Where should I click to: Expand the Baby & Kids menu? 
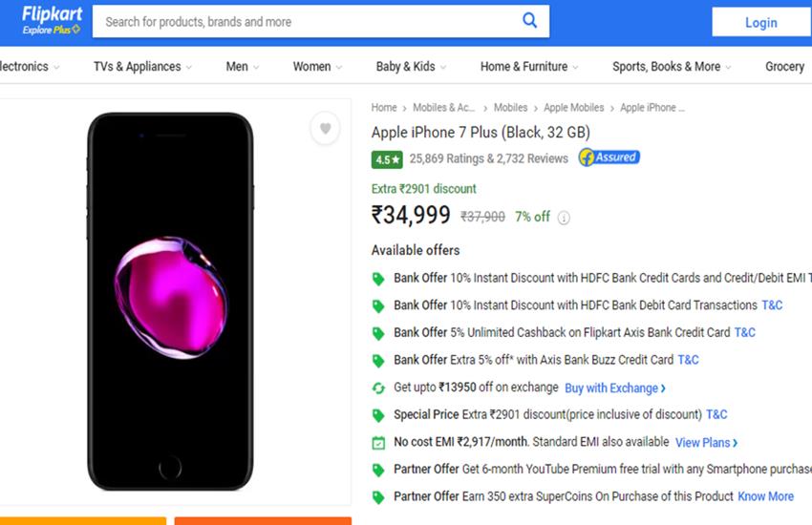click(x=410, y=67)
